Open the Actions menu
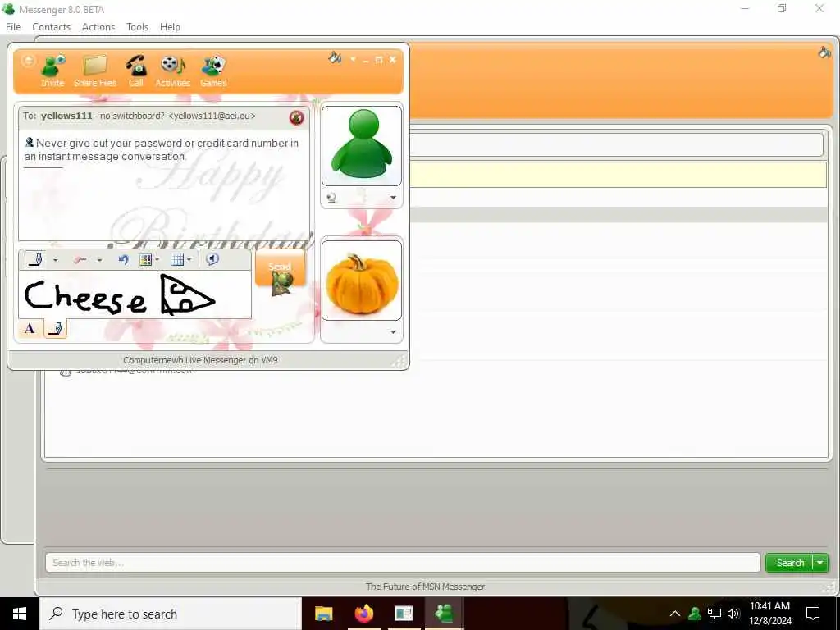The image size is (840, 630). [98, 27]
